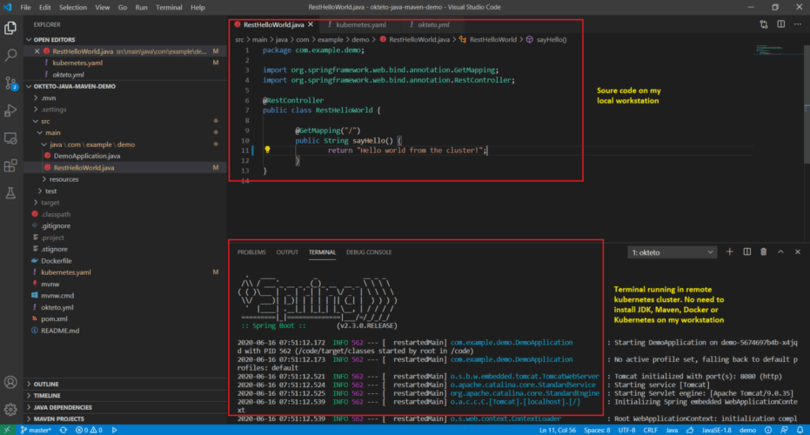810x435 pixels.
Task: Add a new terminal with plus icon
Action: click(729, 252)
